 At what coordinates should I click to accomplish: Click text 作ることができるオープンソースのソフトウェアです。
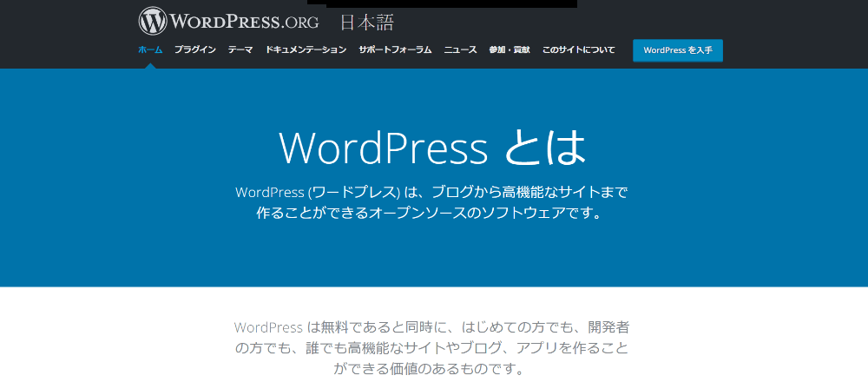tap(429, 214)
